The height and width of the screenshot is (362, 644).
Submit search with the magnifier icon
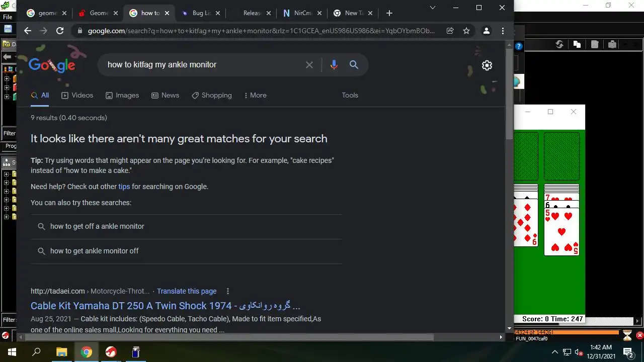(x=354, y=65)
